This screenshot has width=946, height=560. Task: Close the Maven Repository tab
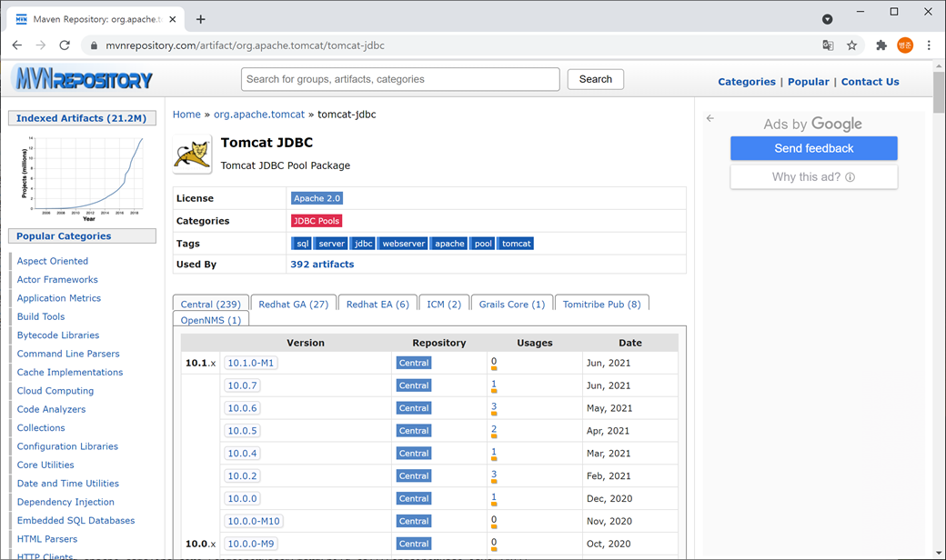173,19
